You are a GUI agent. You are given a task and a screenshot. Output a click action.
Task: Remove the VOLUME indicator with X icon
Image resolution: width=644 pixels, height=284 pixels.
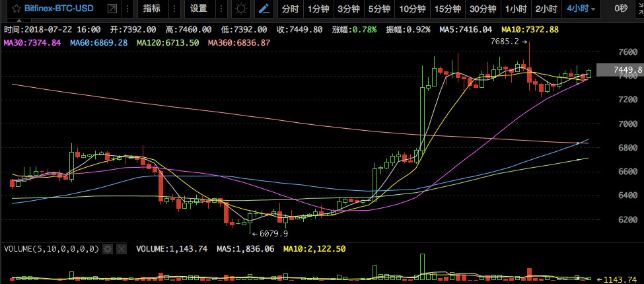(122, 248)
